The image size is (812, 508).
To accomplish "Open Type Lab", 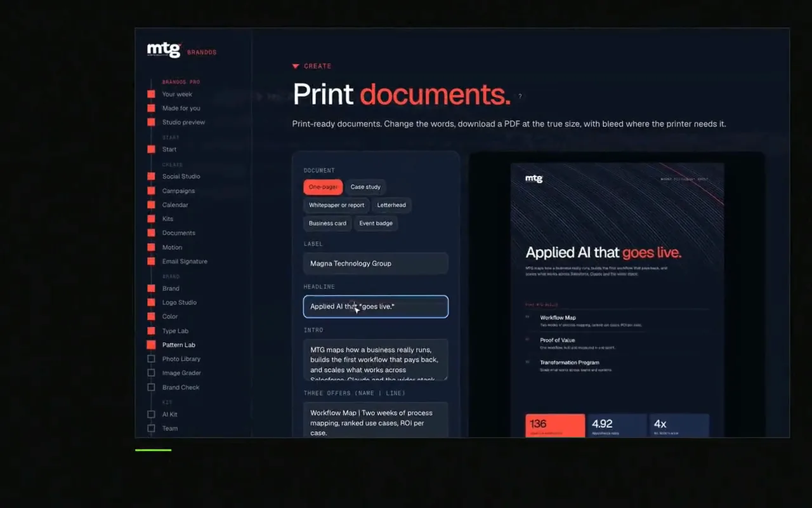I will (175, 331).
